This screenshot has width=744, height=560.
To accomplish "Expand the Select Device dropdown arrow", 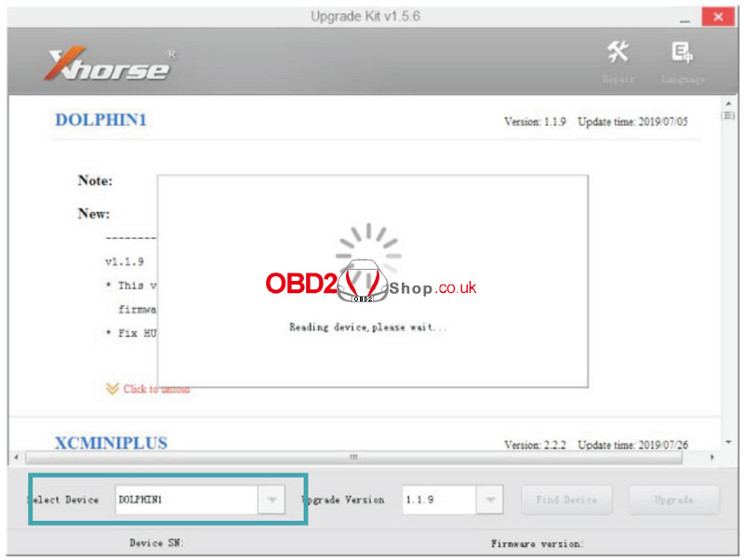I will pos(272,500).
